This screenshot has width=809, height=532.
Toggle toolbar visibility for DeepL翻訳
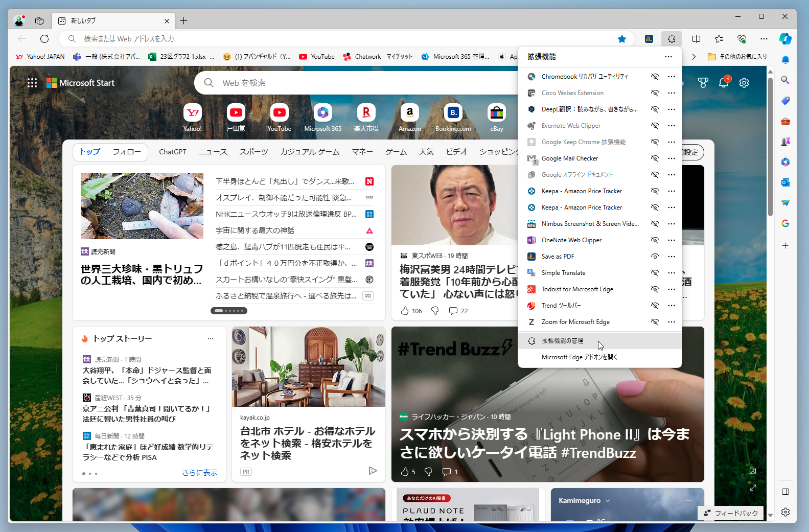coord(655,109)
